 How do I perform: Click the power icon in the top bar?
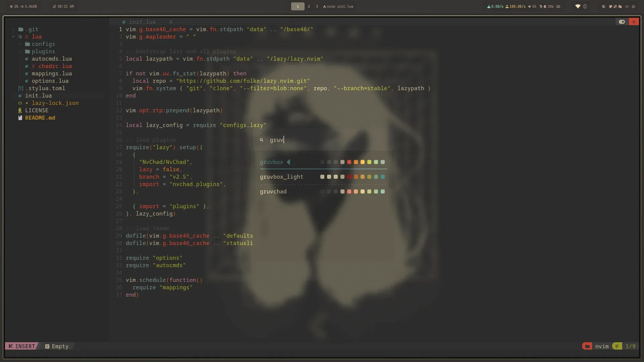(633, 6)
